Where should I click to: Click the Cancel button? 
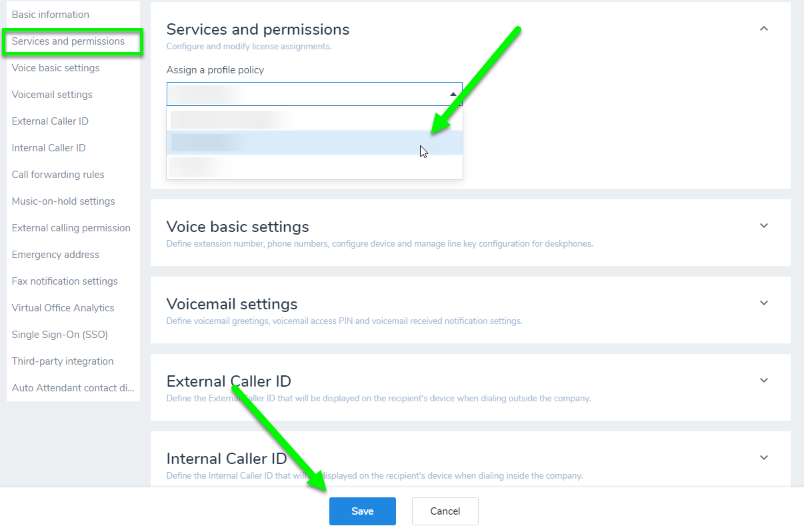pos(445,511)
